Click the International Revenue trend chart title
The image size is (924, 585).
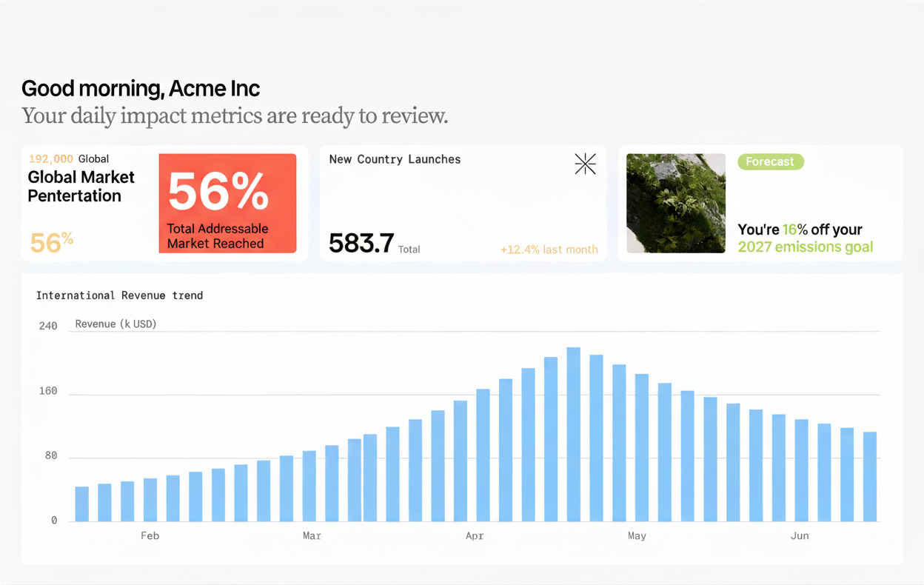tap(119, 295)
